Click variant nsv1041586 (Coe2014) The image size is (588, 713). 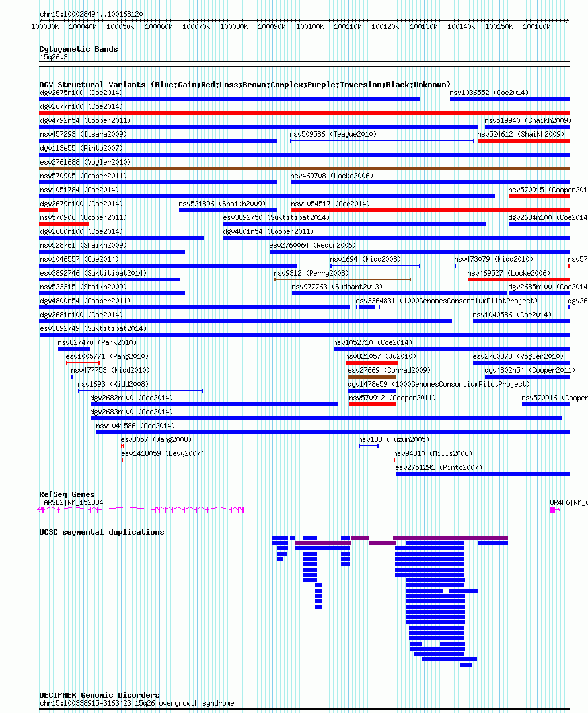point(135,426)
